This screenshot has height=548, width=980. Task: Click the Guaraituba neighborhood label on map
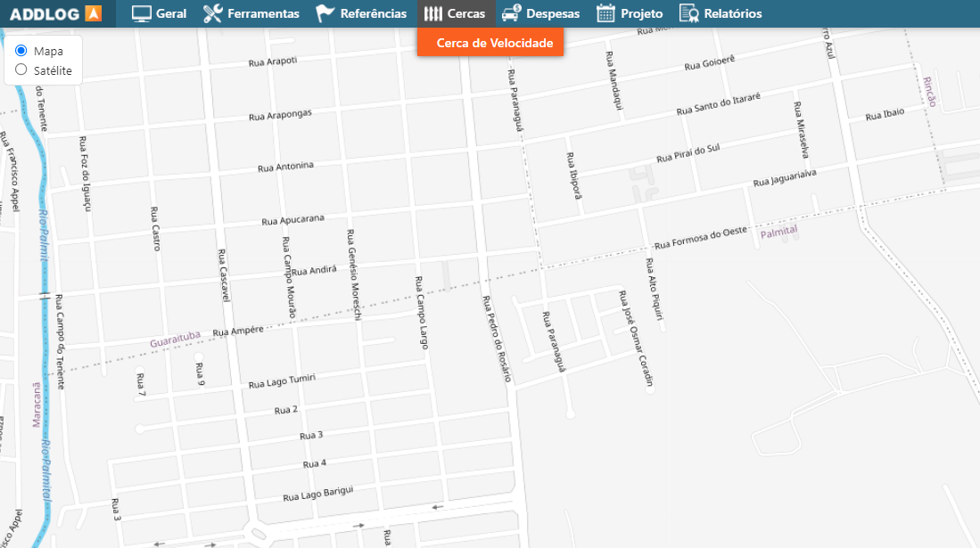(x=174, y=341)
